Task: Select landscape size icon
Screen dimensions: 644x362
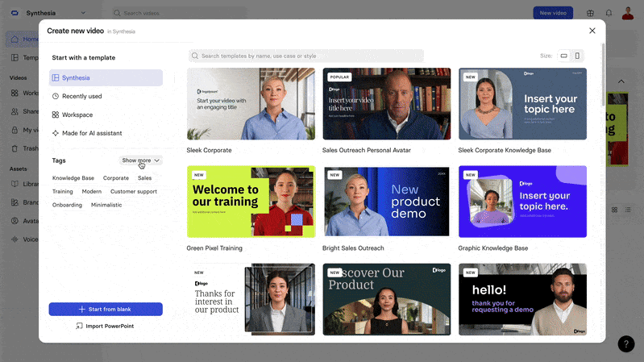Action: 564,56
